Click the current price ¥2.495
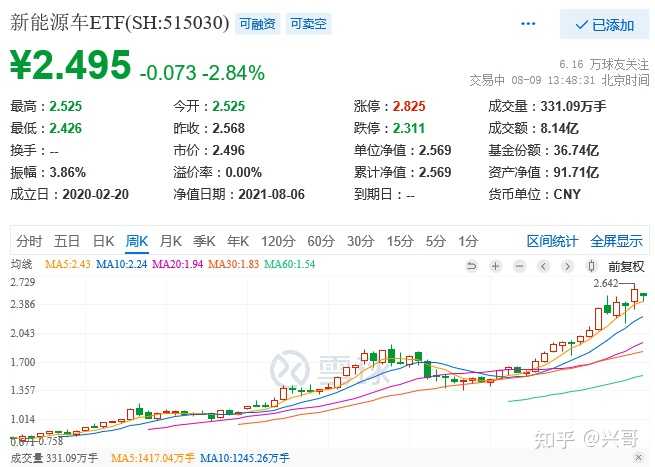 pyautogui.click(x=70, y=65)
